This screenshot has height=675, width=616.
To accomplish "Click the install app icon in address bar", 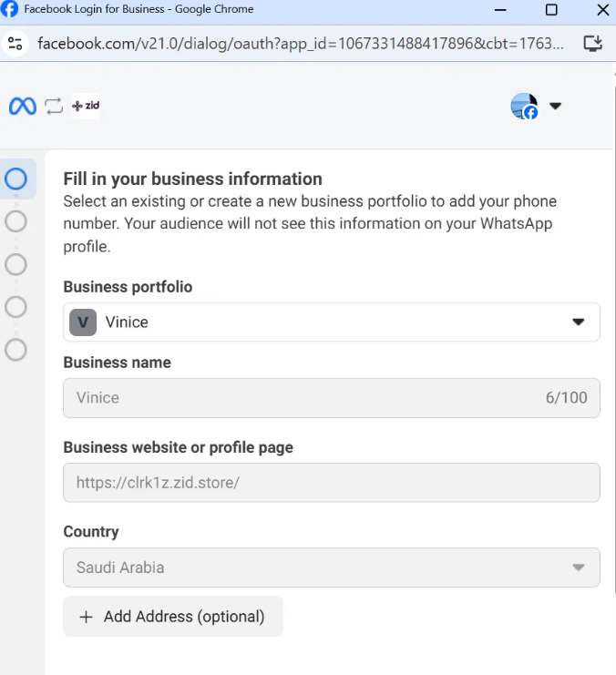I will click(592, 44).
